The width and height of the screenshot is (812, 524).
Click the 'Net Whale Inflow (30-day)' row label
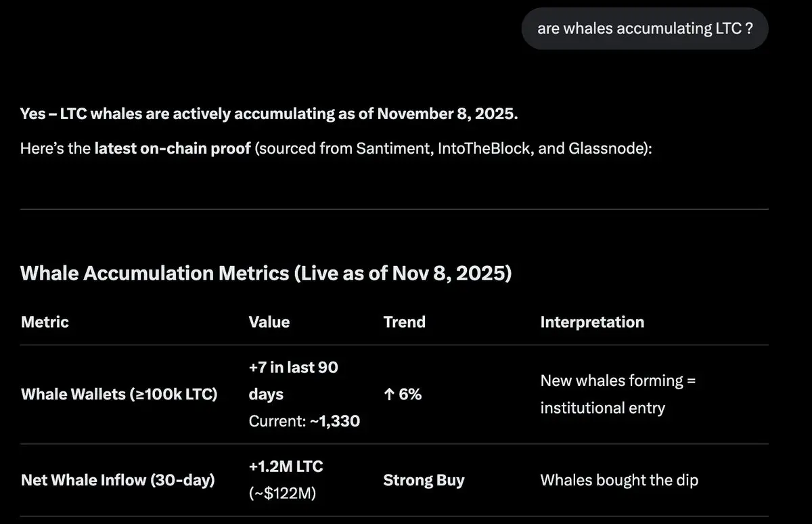click(x=118, y=481)
